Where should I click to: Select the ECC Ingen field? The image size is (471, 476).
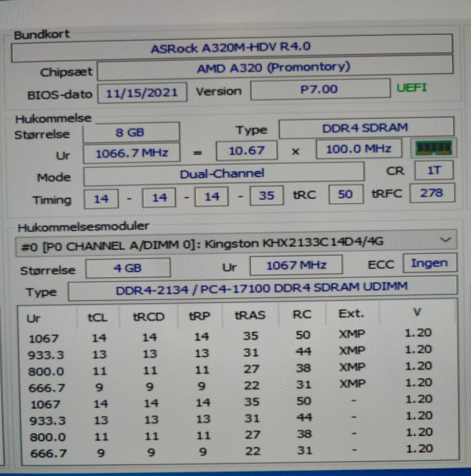click(430, 263)
